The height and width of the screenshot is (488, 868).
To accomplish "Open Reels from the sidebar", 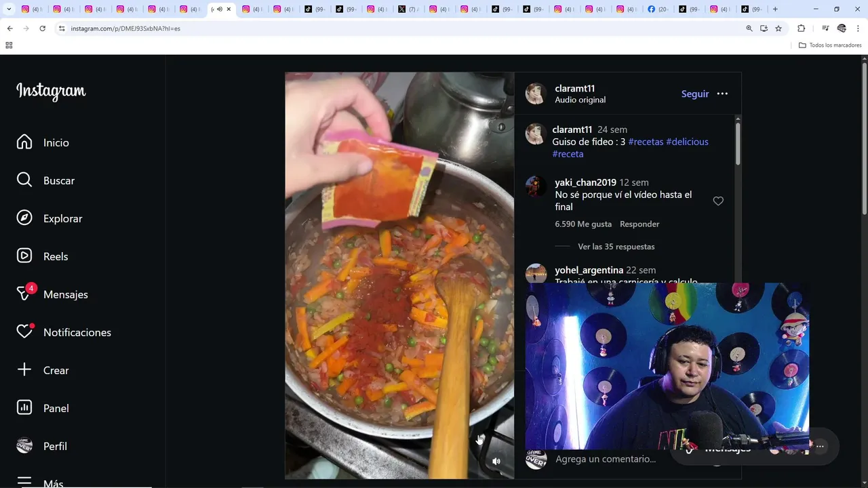I will 24,256.
